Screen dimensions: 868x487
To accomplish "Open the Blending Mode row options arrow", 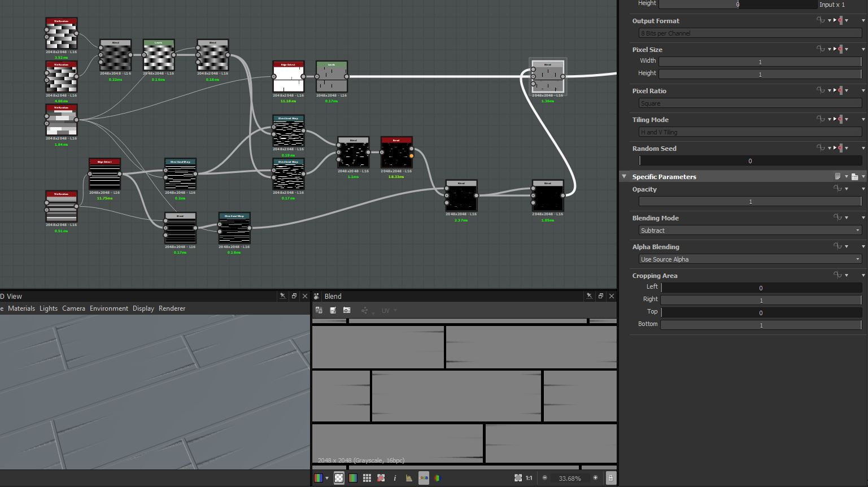I will pyautogui.click(x=863, y=218).
